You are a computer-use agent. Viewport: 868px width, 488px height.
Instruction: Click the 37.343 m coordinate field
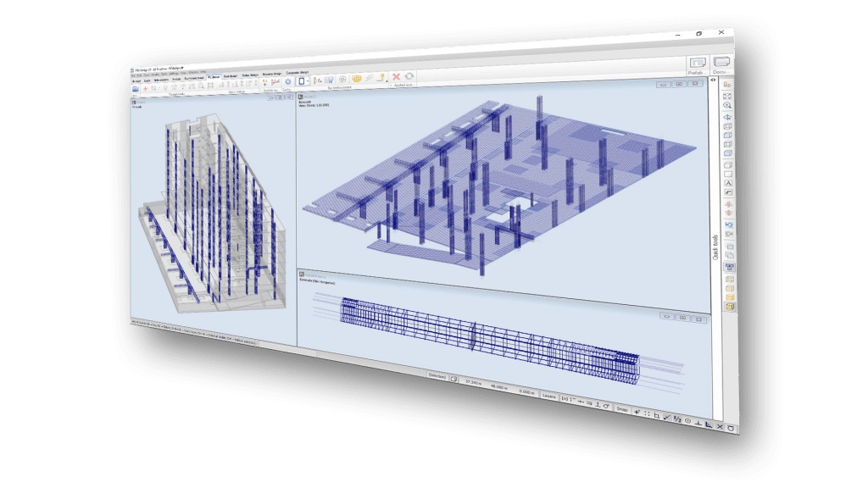click(x=473, y=382)
